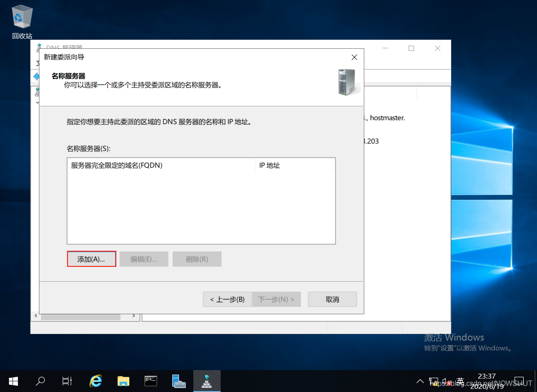Image resolution: width=537 pixels, height=392 pixels.
Task: Open taskbar search magnifier
Action: point(40,381)
